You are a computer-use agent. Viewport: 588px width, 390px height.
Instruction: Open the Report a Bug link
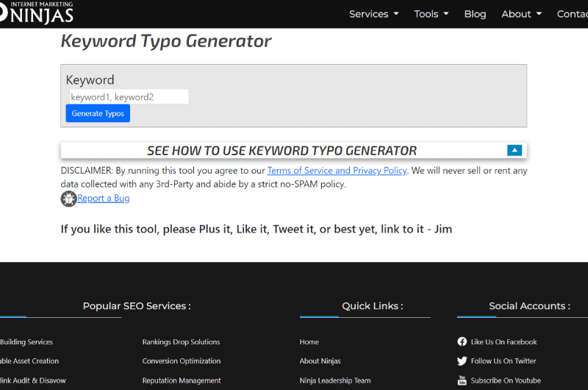(x=103, y=198)
